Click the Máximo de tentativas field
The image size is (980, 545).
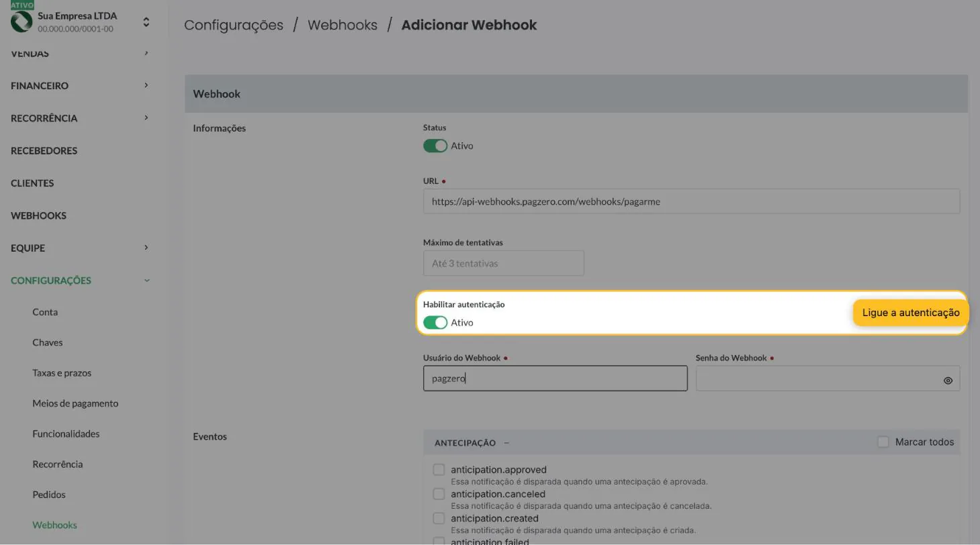point(504,263)
